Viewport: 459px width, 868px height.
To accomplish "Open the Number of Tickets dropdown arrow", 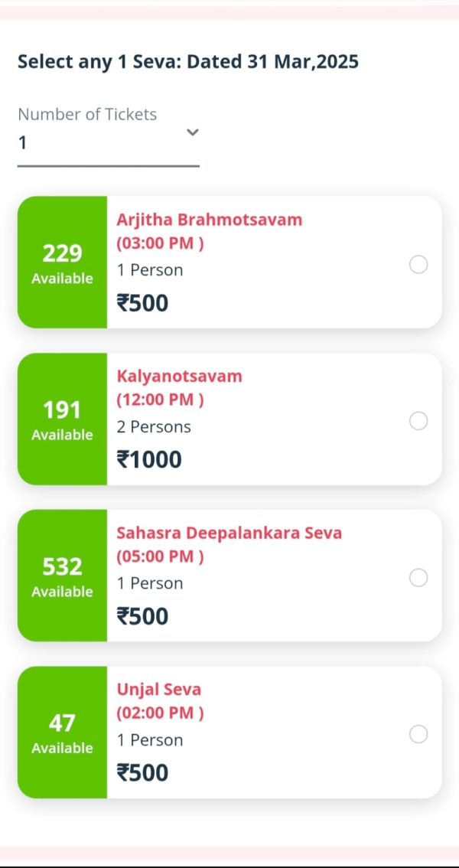I will coord(193,132).
